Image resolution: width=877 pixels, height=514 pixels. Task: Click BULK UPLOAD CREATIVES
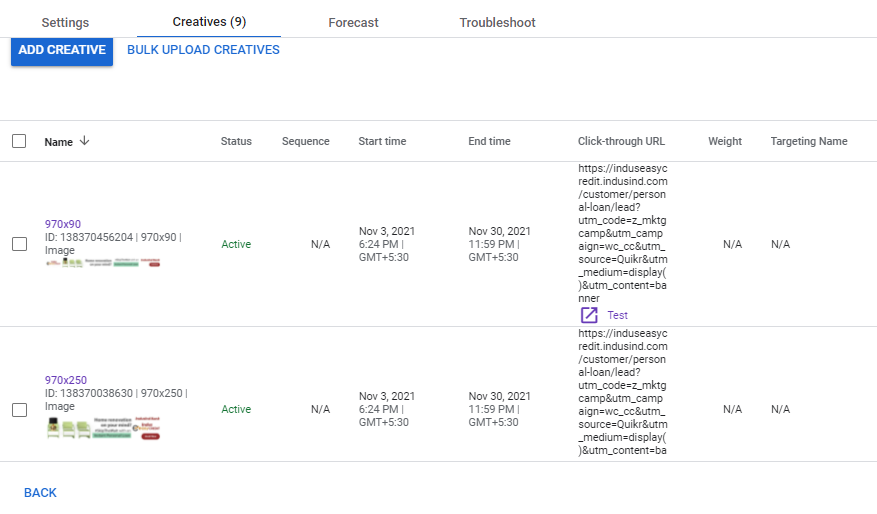click(203, 50)
